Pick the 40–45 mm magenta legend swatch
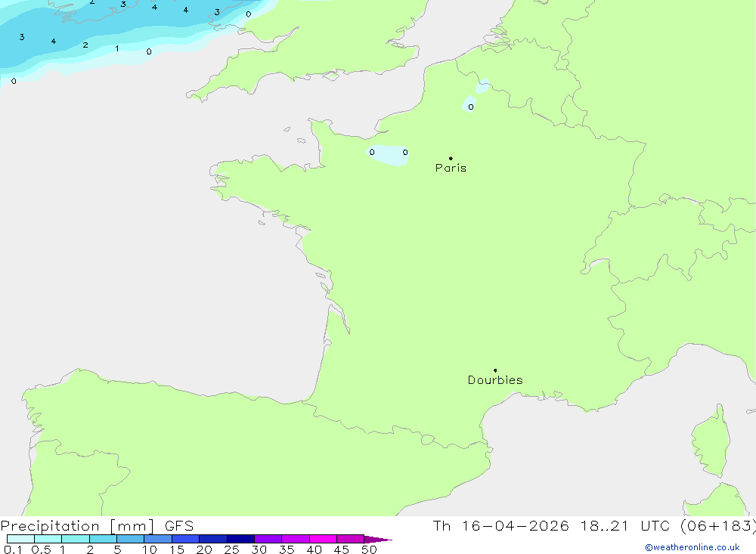 (323, 539)
